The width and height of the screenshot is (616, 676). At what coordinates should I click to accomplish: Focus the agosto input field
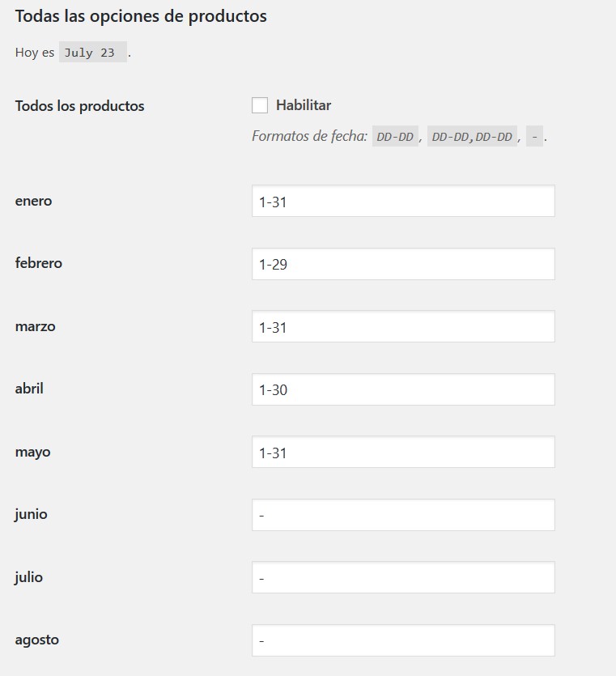(x=403, y=640)
